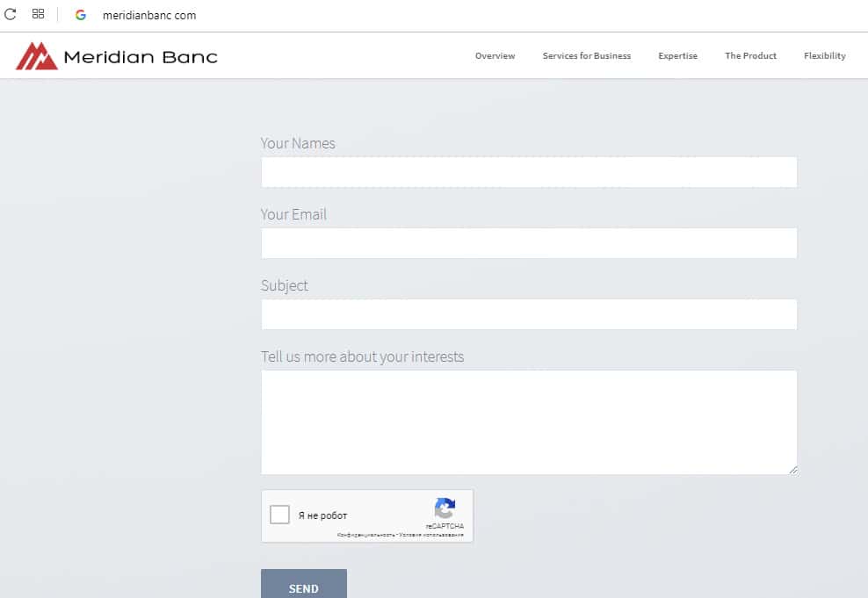868x598 pixels.
Task: Click into the Your Email field
Action: (529, 243)
